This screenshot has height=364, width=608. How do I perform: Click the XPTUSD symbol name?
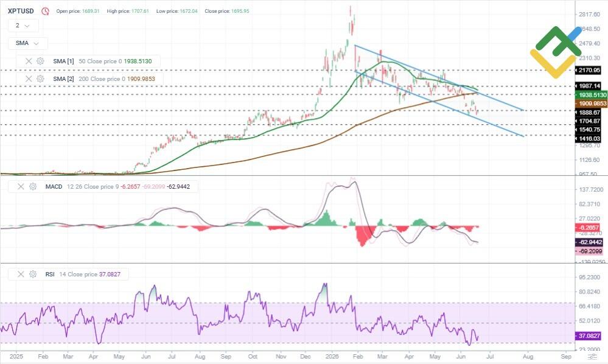click(21, 11)
